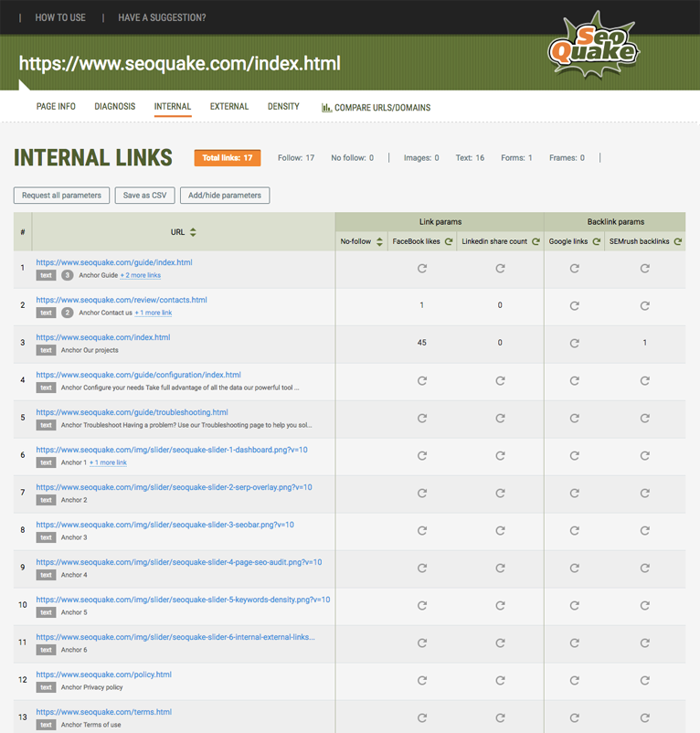700x733 pixels.
Task: Load SEMrush backlinks for review/contacts.html row
Action: (x=645, y=306)
